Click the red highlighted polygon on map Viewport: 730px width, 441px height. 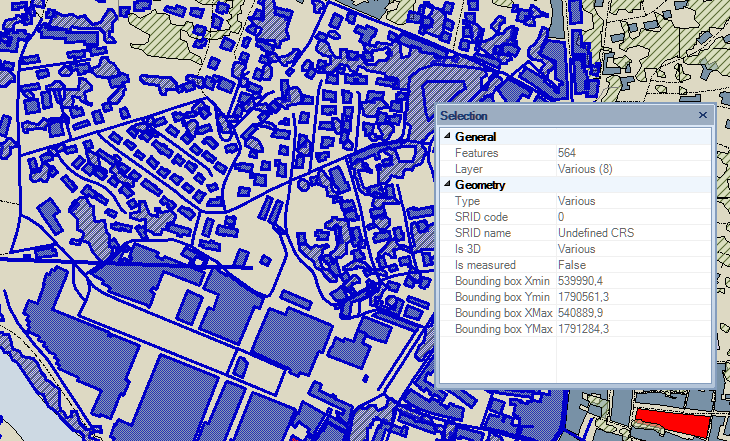[671, 421]
